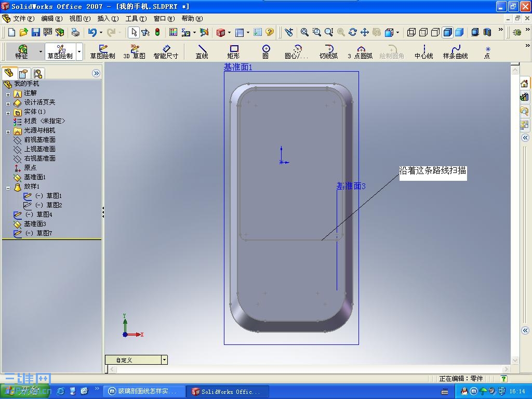Viewport: 532px width, 399px height.
Task: Click the status bar help question mark
Action: (504, 378)
